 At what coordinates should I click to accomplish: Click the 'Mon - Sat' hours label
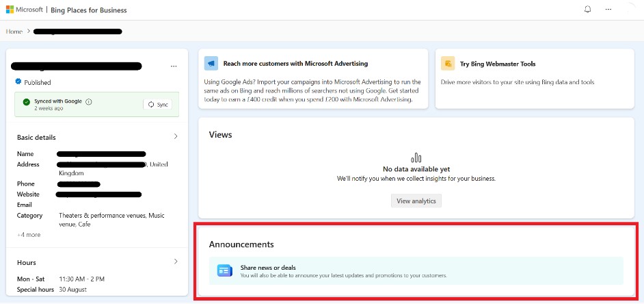(x=29, y=279)
